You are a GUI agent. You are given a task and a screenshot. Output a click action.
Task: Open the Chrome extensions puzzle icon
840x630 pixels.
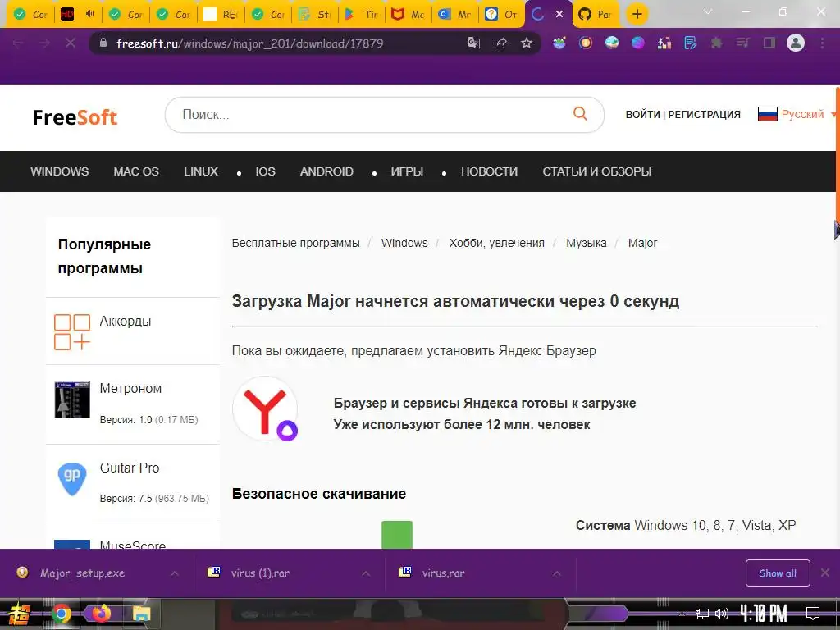click(716, 43)
